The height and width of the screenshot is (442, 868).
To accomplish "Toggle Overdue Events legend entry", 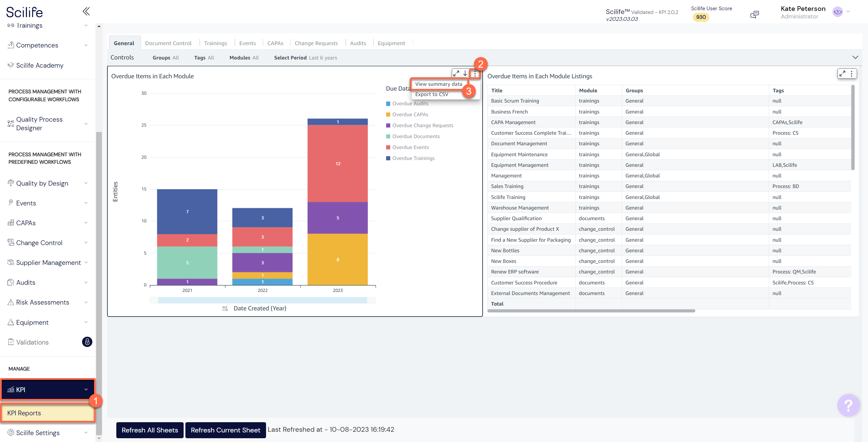I will (x=407, y=147).
